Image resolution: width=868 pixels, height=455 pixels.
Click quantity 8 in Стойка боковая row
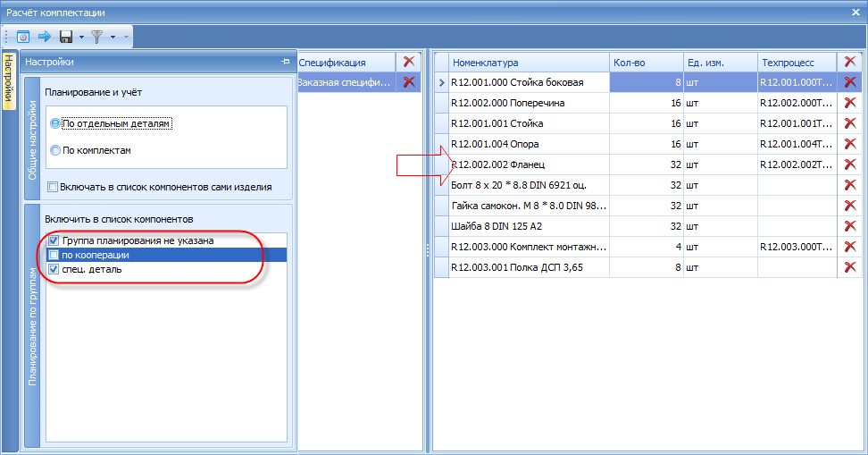(x=647, y=82)
